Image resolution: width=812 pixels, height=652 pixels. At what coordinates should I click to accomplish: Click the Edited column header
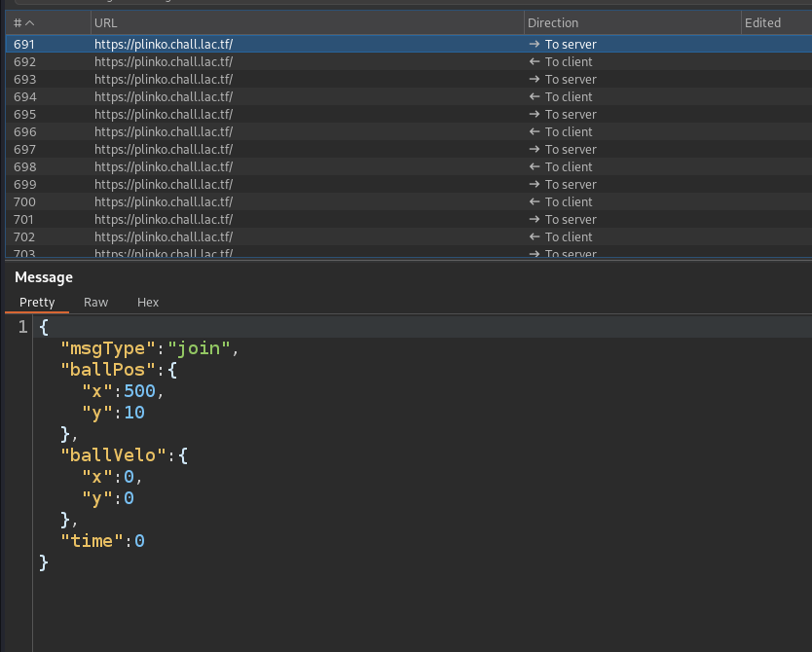click(x=762, y=22)
